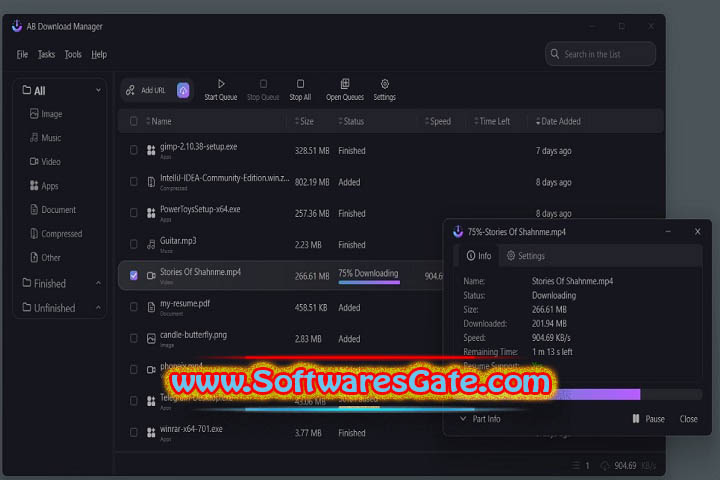This screenshot has height=480, width=720.
Task: Open the File menu
Action: (x=22, y=54)
